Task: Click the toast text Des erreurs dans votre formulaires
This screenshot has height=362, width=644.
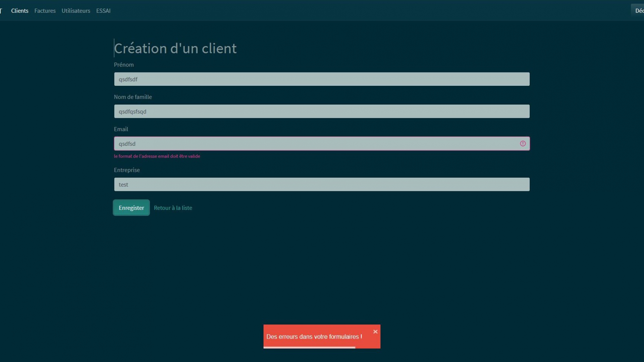Action: tap(314, 337)
